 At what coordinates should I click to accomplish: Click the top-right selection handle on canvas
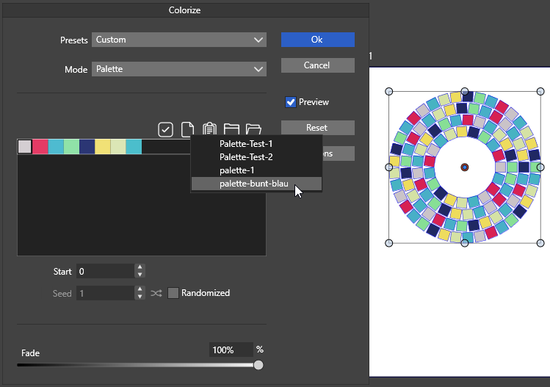click(x=540, y=92)
